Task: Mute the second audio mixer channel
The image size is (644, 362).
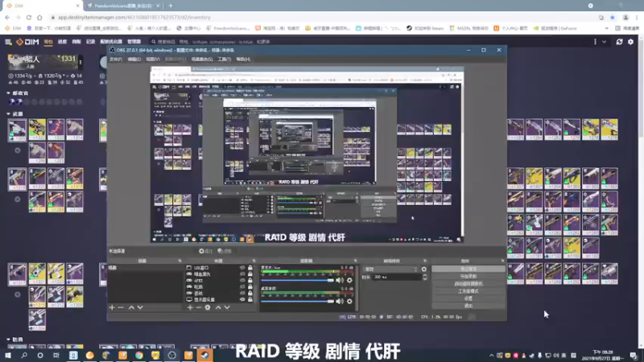Action: tap(340, 301)
